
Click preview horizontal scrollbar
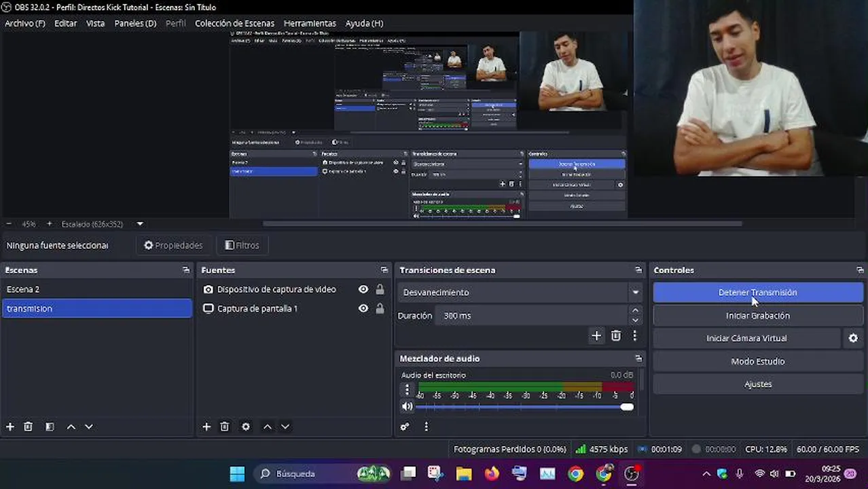[502, 223]
